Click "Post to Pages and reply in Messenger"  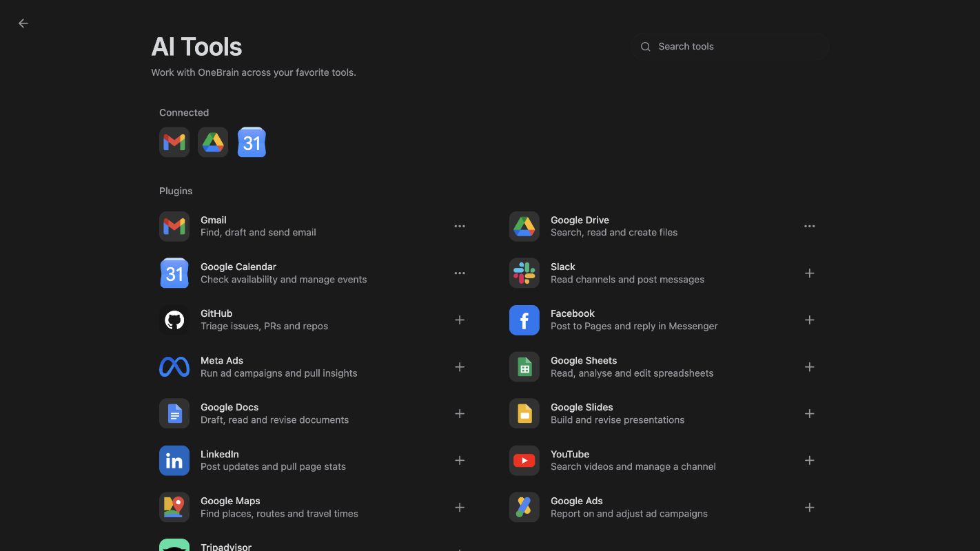click(634, 326)
